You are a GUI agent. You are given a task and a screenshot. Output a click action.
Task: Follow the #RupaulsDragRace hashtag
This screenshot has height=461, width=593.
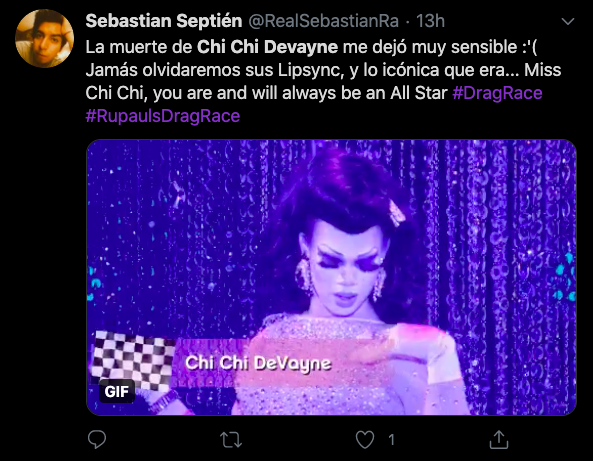coord(163,116)
